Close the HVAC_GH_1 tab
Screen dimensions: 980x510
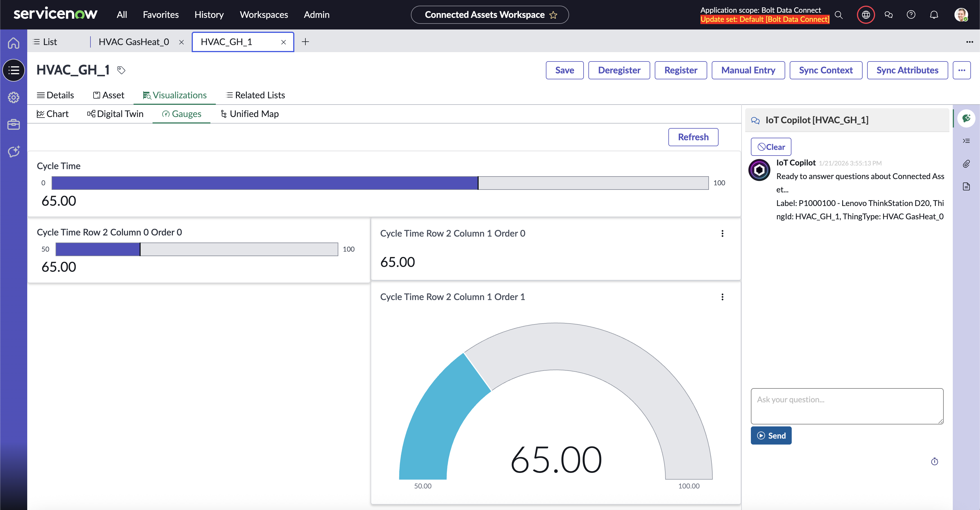coord(284,42)
